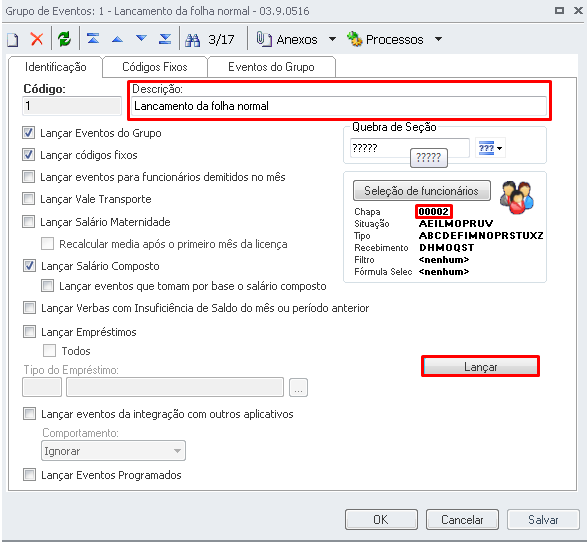Screen dimensions: 587x542
Task: Check Lançar Empréstimos checkbox
Action: pyautogui.click(x=29, y=332)
